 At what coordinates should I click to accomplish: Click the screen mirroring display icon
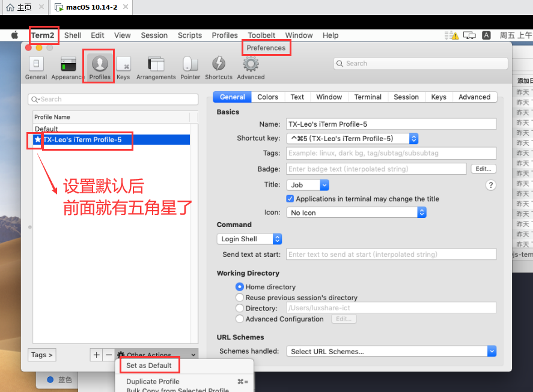(x=469, y=35)
